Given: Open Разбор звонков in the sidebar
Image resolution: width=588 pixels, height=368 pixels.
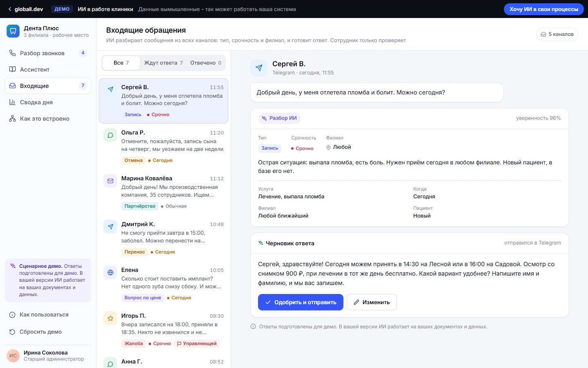Looking at the screenshot, I should click(48, 53).
